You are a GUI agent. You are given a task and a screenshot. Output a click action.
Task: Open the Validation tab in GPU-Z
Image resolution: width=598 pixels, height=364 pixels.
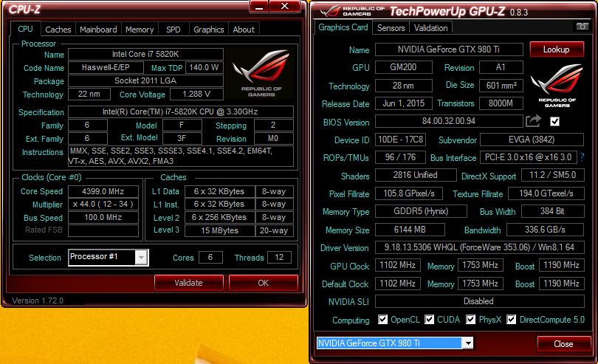click(x=431, y=28)
